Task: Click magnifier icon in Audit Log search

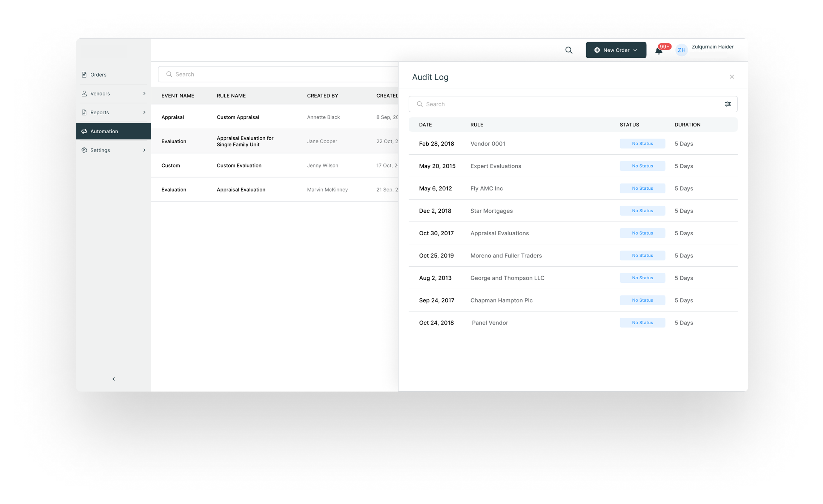Action: click(x=420, y=104)
